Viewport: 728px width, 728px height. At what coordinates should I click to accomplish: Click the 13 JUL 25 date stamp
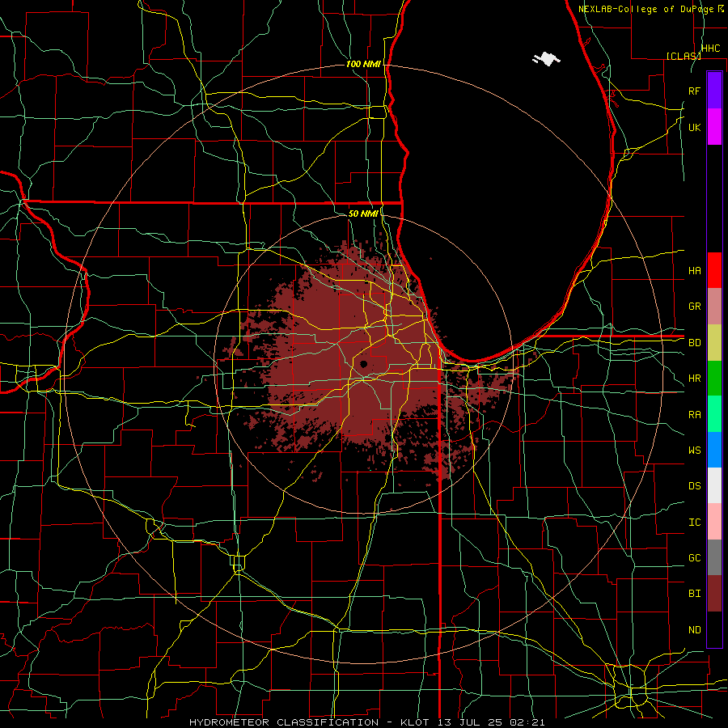[x=470, y=722]
